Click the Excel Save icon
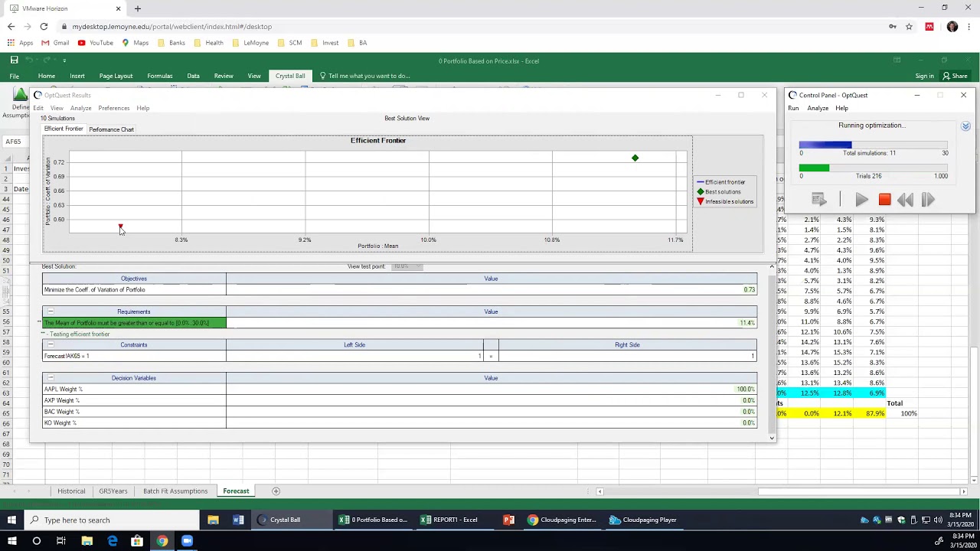This screenshot has height=551, width=980. [x=14, y=60]
